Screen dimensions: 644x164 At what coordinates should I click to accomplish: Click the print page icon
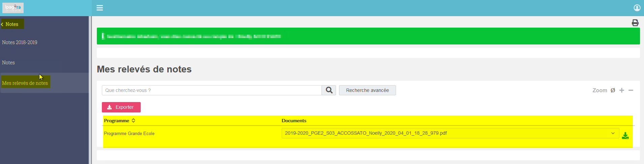[635, 23]
